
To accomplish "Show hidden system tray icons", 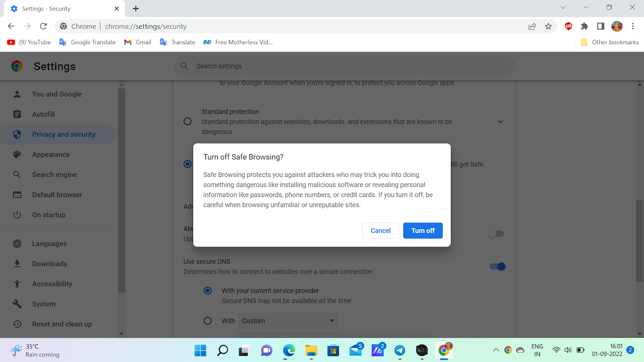I will 496,350.
